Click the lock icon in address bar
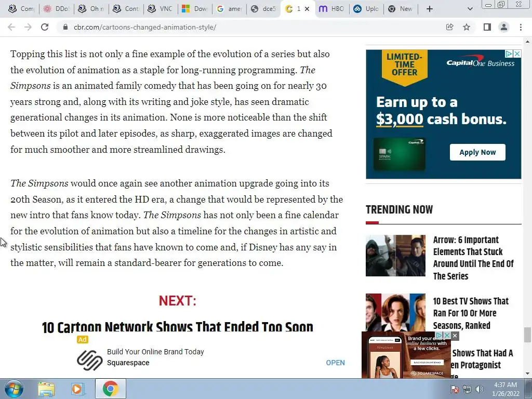 65,27
